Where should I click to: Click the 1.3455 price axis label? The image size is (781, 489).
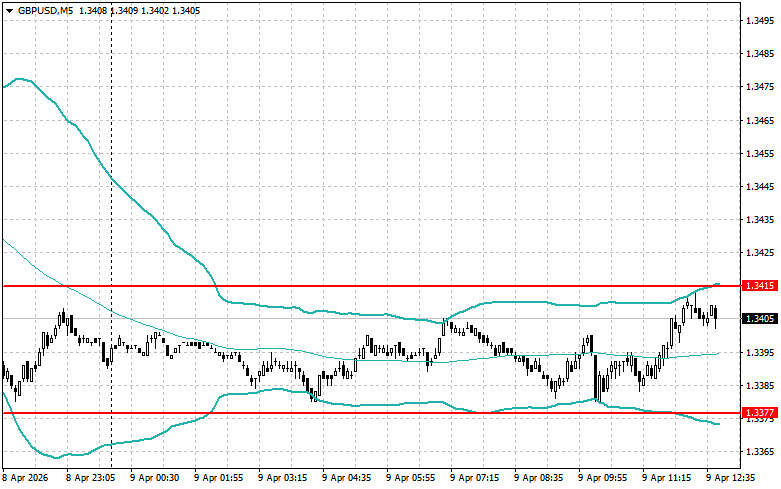click(760, 153)
